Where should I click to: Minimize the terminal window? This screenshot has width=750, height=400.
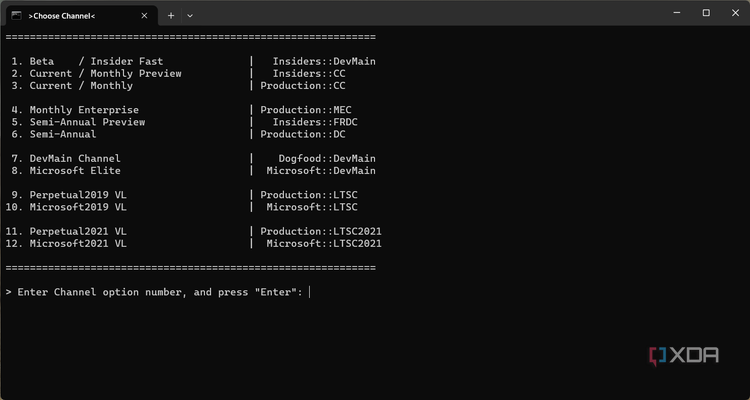(677, 13)
